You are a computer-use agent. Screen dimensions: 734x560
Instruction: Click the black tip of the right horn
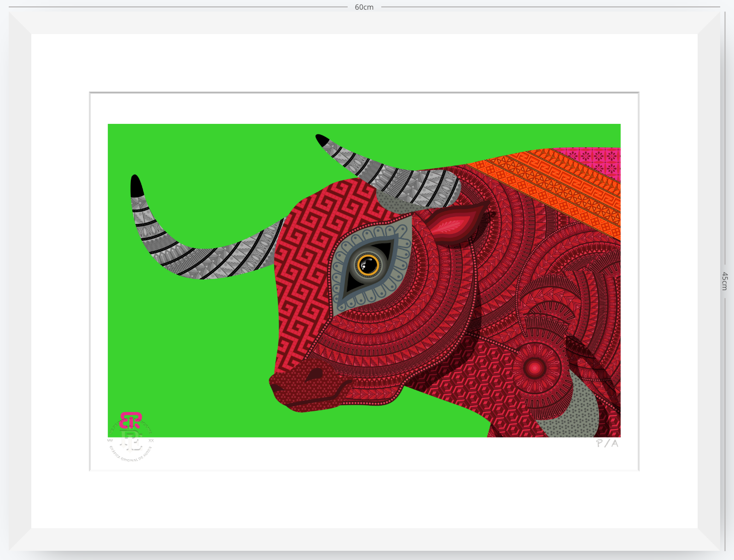pos(322,140)
